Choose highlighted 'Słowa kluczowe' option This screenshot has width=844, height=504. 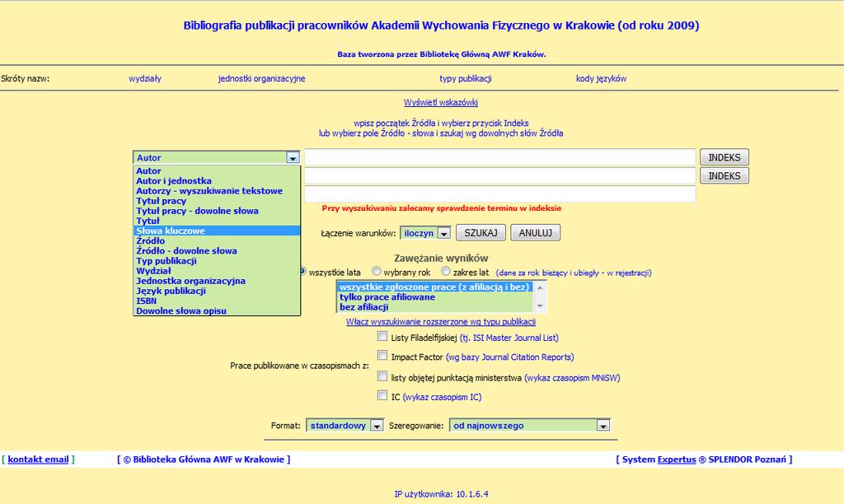click(x=217, y=231)
